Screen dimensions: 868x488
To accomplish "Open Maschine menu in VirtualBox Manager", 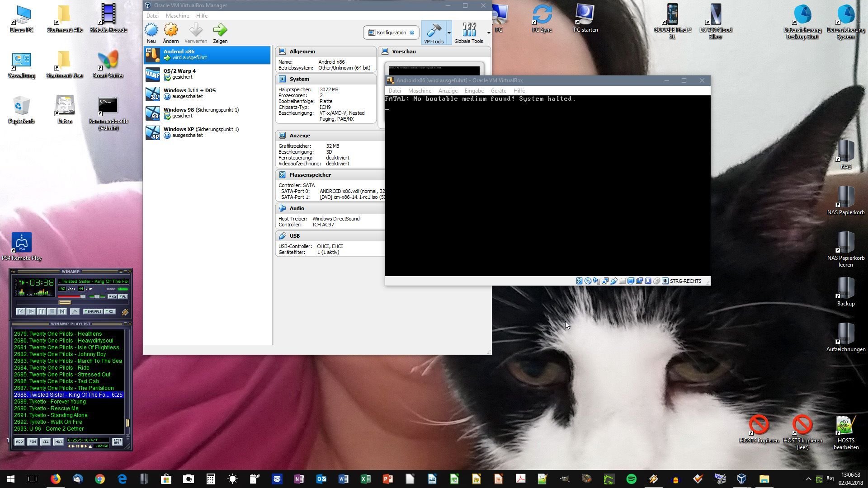I will click(x=177, y=16).
